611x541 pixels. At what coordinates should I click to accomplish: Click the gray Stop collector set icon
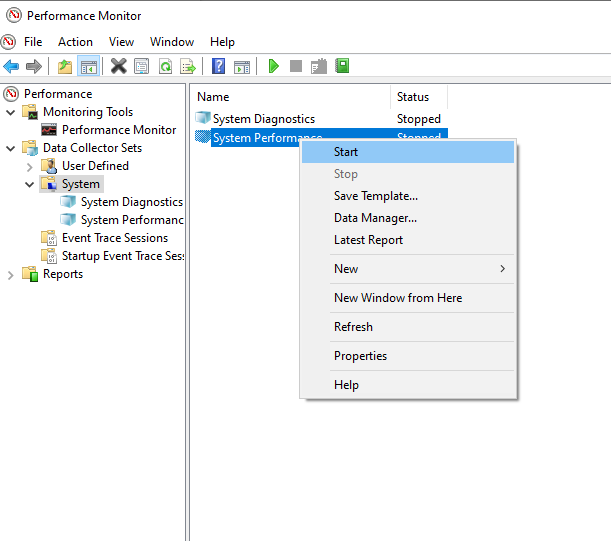click(296, 66)
